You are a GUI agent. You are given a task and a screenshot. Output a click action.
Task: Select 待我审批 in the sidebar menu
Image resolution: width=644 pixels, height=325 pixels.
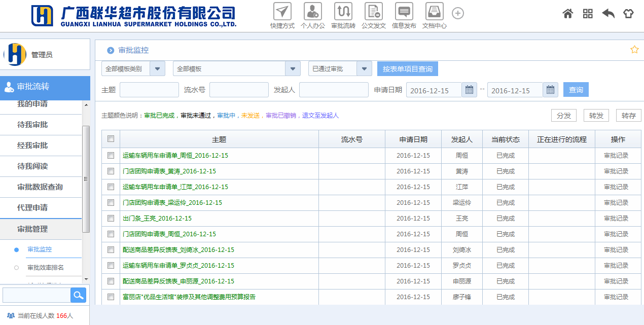32,125
